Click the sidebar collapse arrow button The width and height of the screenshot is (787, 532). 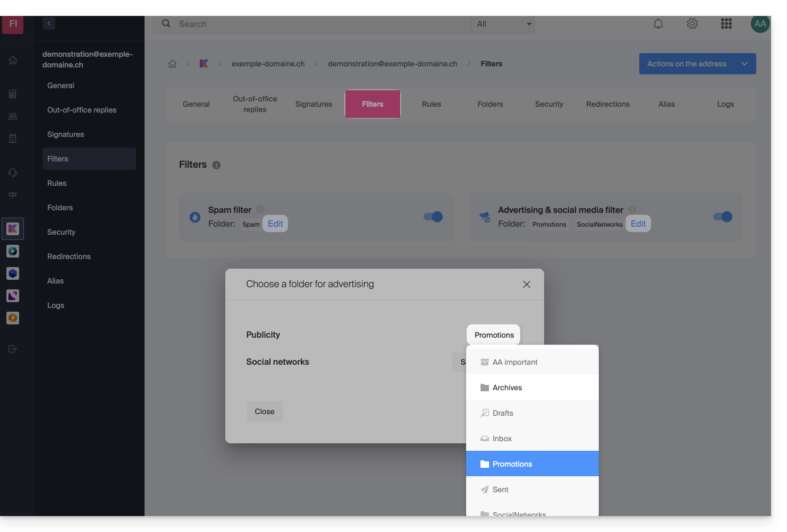point(49,23)
